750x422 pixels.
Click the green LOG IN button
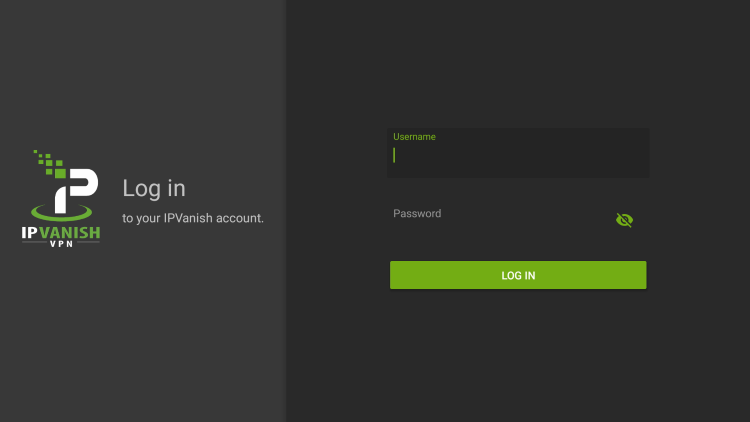tap(518, 275)
